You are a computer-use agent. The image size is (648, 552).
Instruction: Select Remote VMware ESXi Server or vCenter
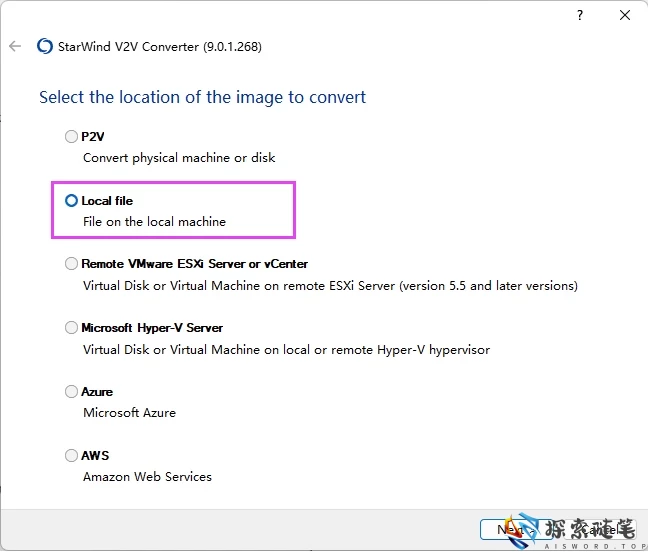tap(71, 264)
